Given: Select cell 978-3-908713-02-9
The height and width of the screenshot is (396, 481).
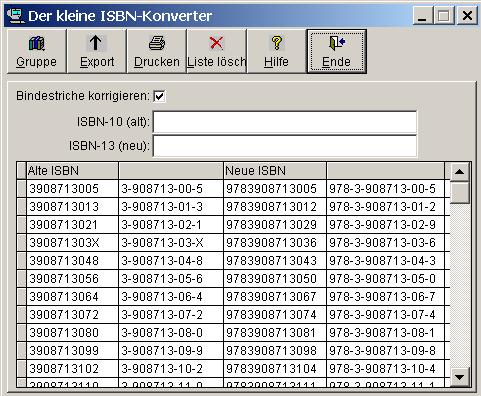Looking at the screenshot, I should 386,225.
